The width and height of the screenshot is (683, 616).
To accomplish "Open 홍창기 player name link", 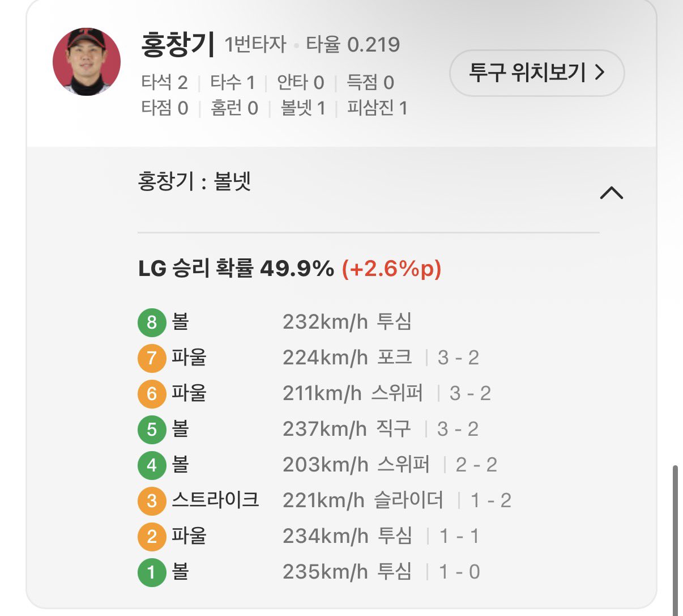I will coord(178,44).
